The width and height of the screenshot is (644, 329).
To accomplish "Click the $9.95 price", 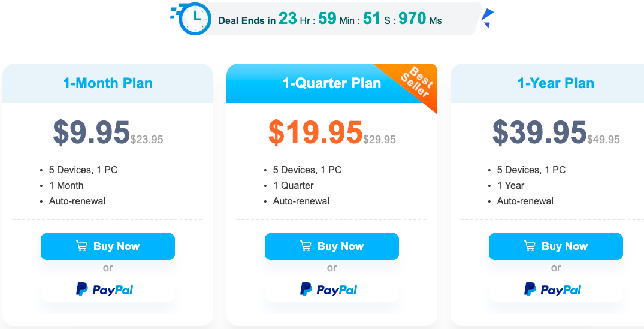I will pyautogui.click(x=91, y=132).
